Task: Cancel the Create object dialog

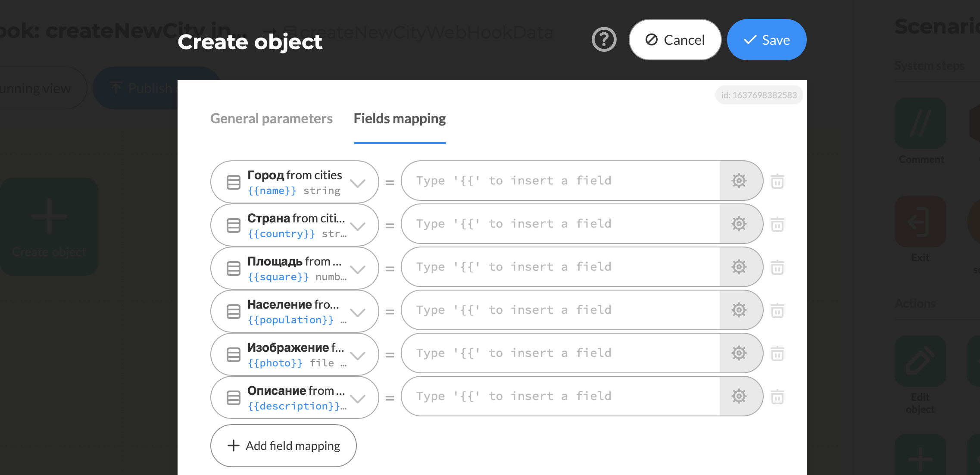Action: tap(675, 40)
